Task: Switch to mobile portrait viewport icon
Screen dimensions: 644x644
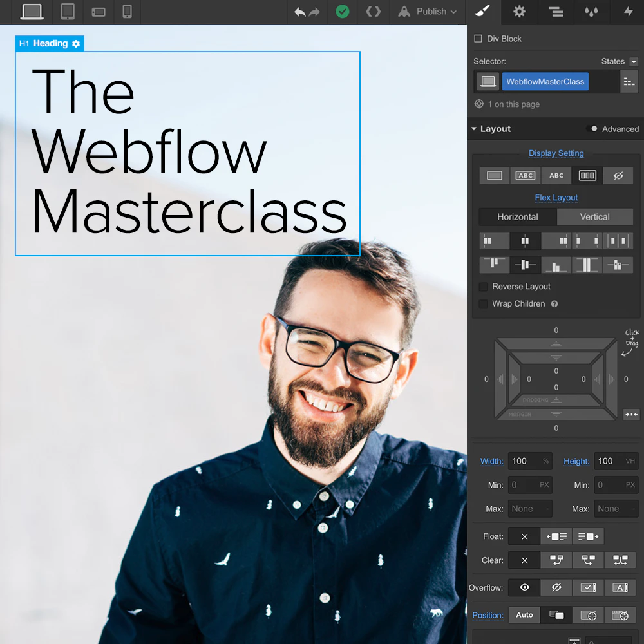Action: tap(128, 12)
